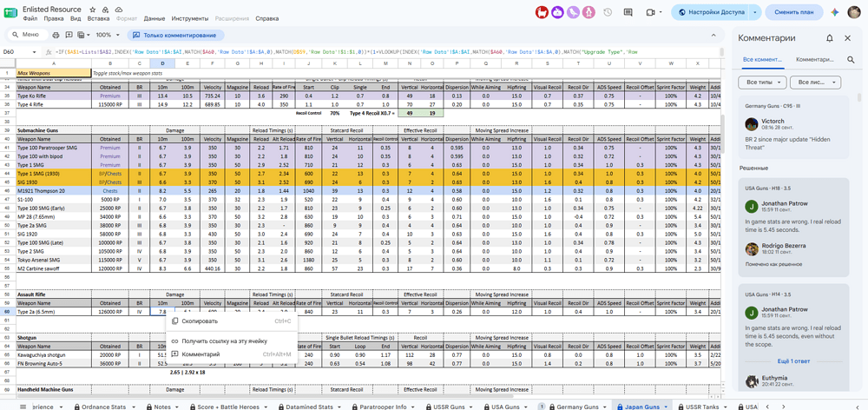Screen dimensions: 868x410
Task: Open the Вставка menu
Action: coord(98,18)
